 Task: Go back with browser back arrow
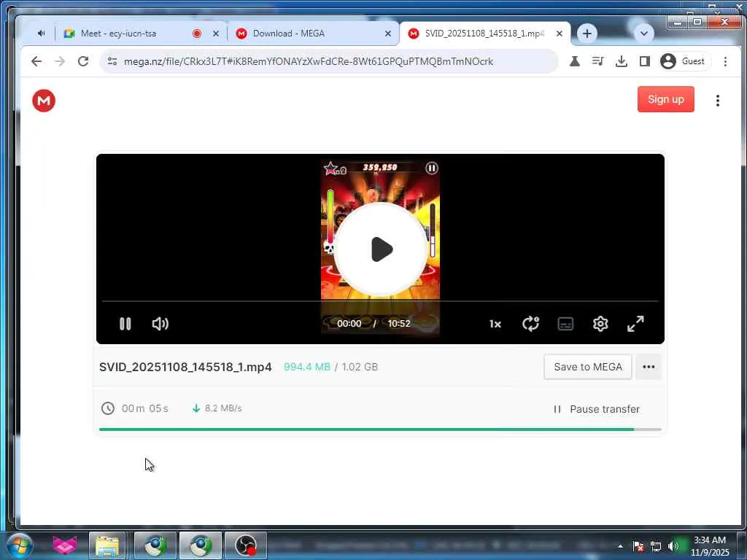pyautogui.click(x=36, y=61)
